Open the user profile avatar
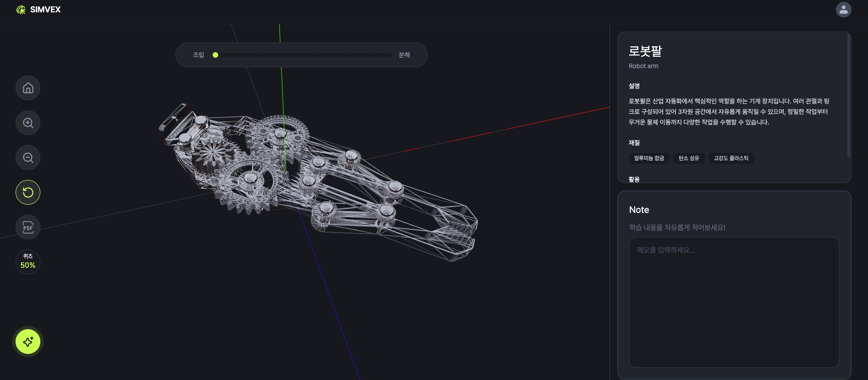Viewport: 868px width, 380px height. pos(843,10)
